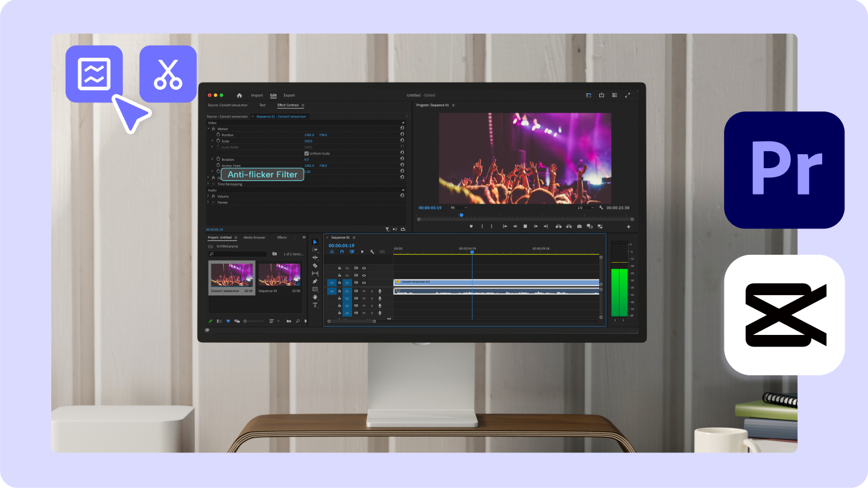Select the Type tool
The width and height of the screenshot is (868, 488).
pos(315,305)
